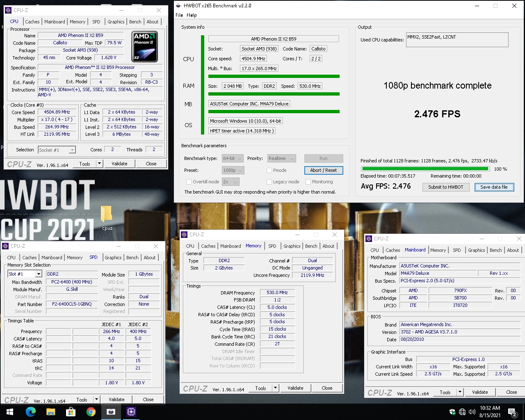Click the HPET timer active field

(242, 131)
